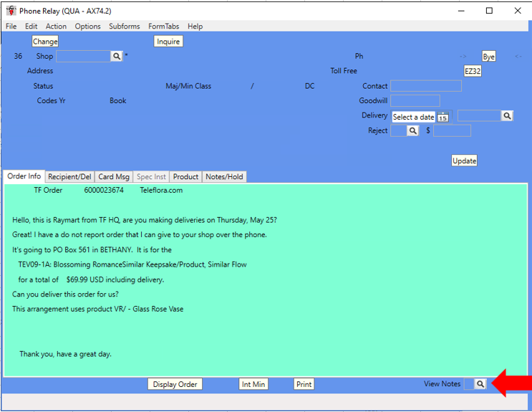Screen dimensions: 532x412
Task: Click the View Notes magnifier icon
Action: [480, 384]
